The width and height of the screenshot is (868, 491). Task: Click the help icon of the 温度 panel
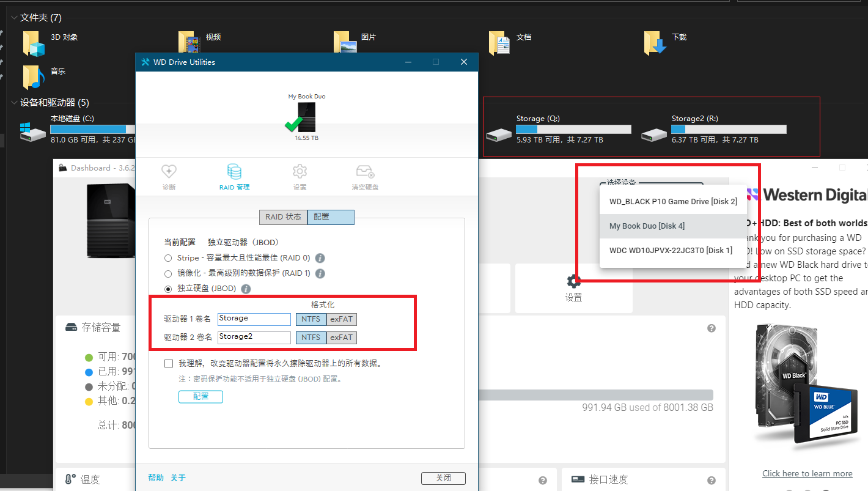point(542,481)
